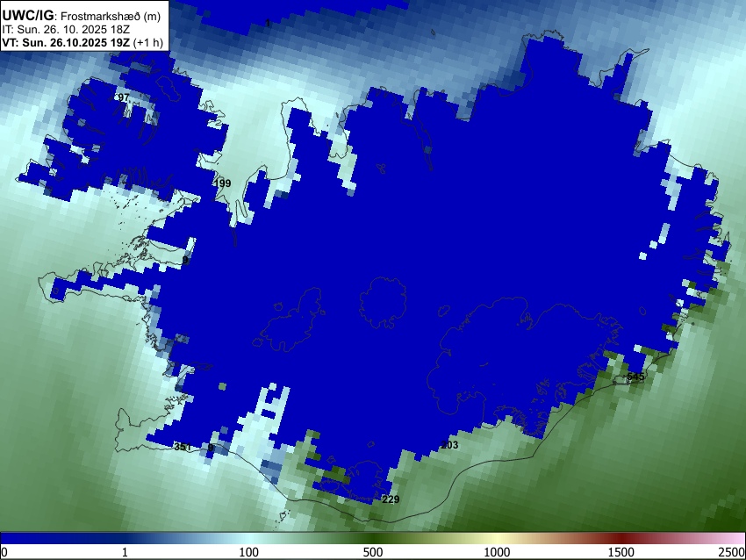Pick the pale yellow section of the color bar

click(x=497, y=538)
